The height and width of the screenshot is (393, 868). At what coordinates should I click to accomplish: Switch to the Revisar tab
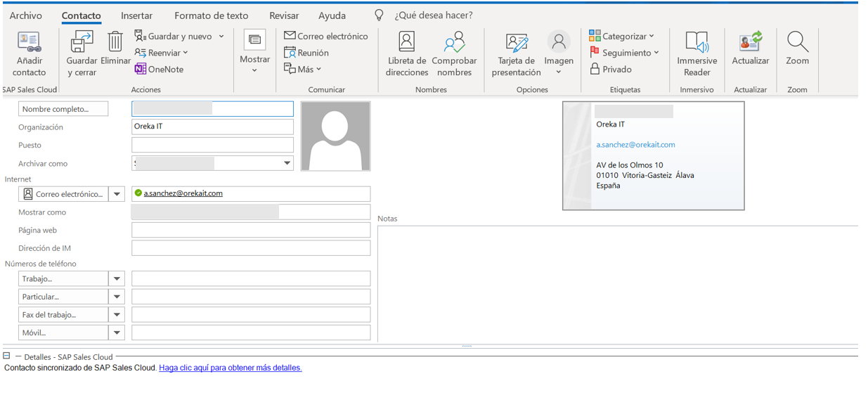pyautogui.click(x=284, y=15)
